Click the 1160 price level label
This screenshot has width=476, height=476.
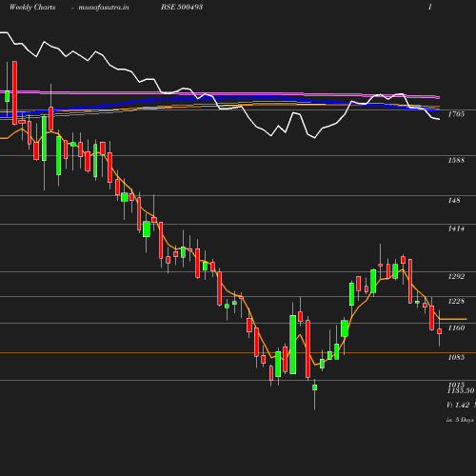(456, 327)
